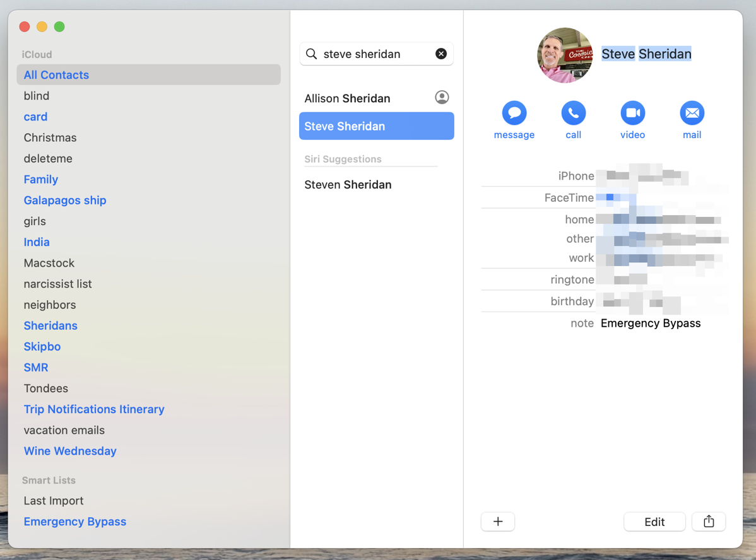Image resolution: width=756 pixels, height=560 pixels.
Task: Select the Trip Notifications Itinerary group
Action: click(x=93, y=409)
